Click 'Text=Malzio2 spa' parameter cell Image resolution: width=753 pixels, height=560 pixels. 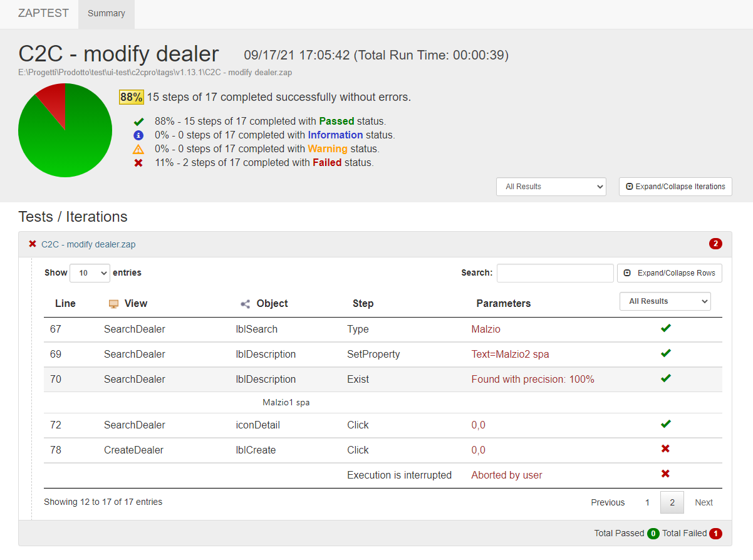pos(511,355)
